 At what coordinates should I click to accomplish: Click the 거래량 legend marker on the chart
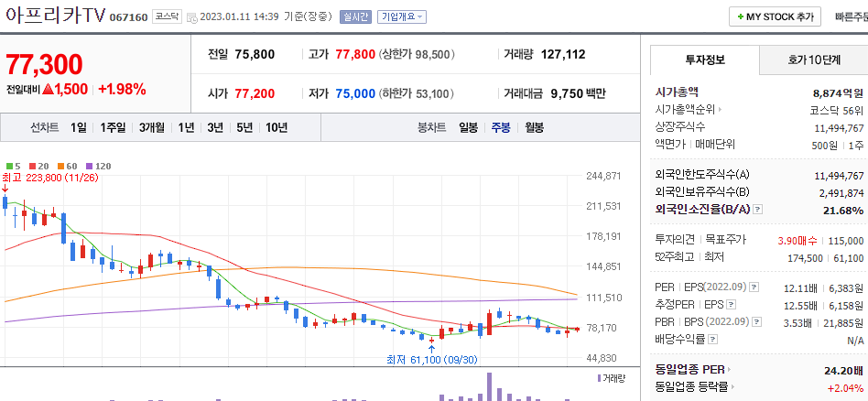coord(600,378)
